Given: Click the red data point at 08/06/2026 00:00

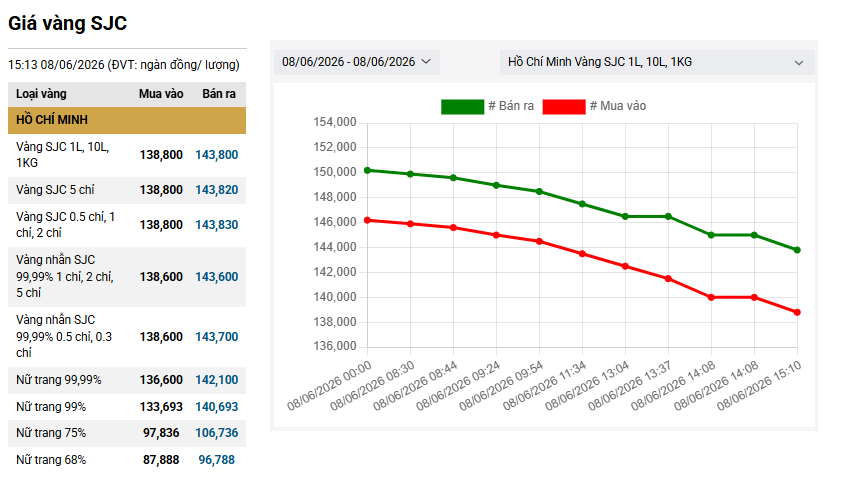Looking at the screenshot, I should tap(367, 221).
